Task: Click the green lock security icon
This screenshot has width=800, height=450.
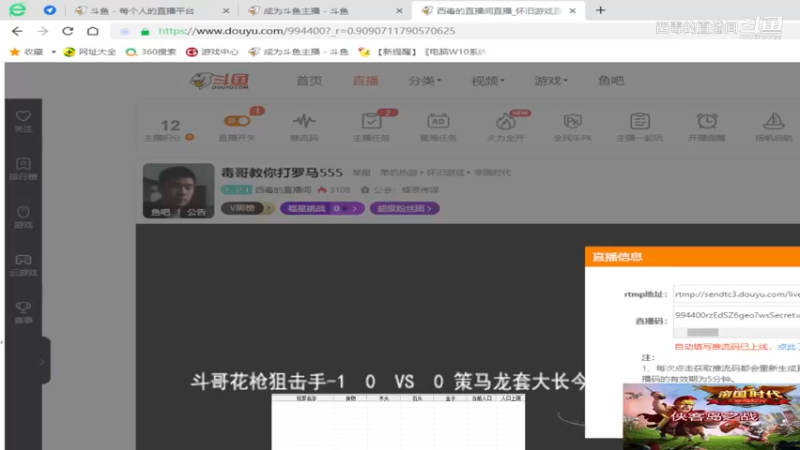Action: [145, 32]
